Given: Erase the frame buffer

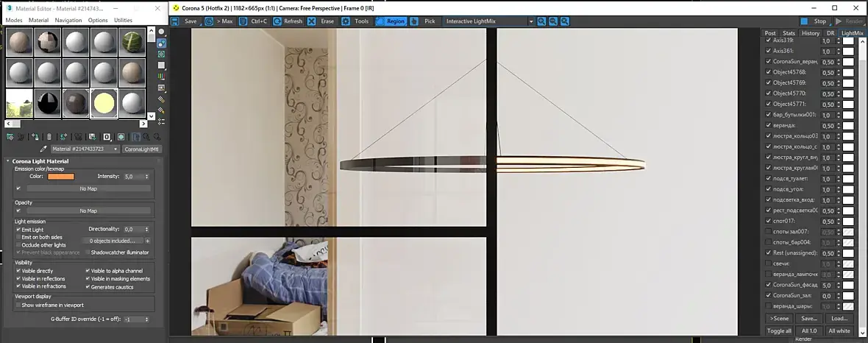Looking at the screenshot, I should pyautogui.click(x=321, y=21).
